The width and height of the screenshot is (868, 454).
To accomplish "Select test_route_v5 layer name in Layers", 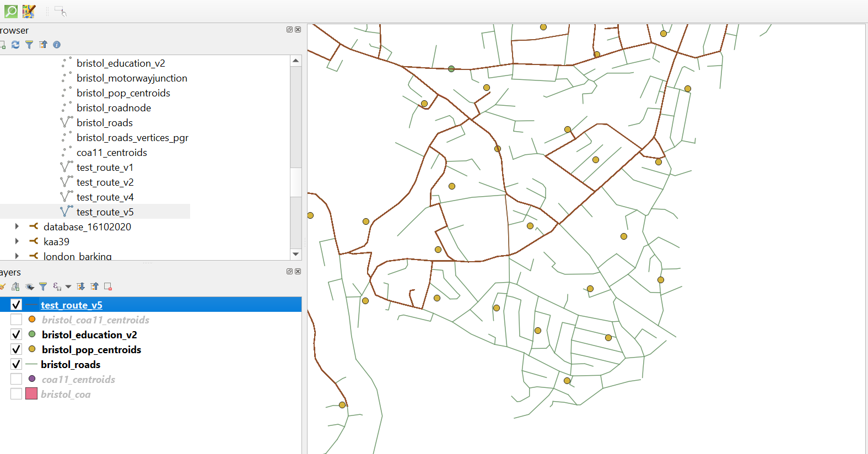I will click(x=72, y=305).
